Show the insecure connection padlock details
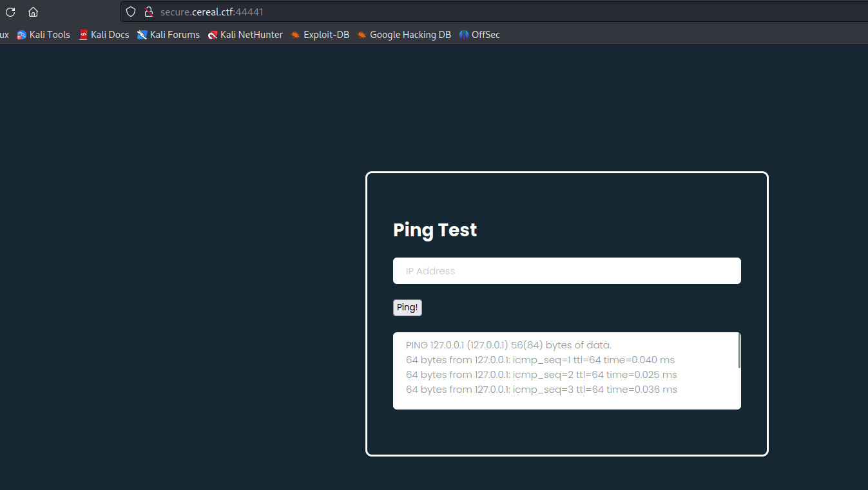The height and width of the screenshot is (490, 868). (149, 12)
